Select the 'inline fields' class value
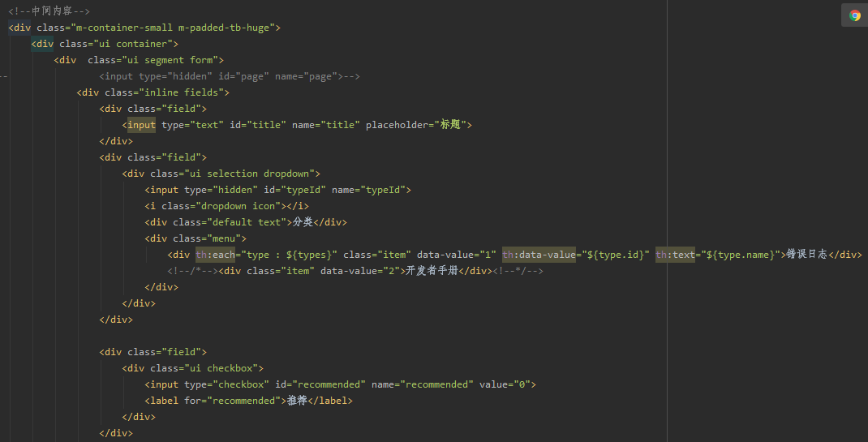 pos(181,92)
